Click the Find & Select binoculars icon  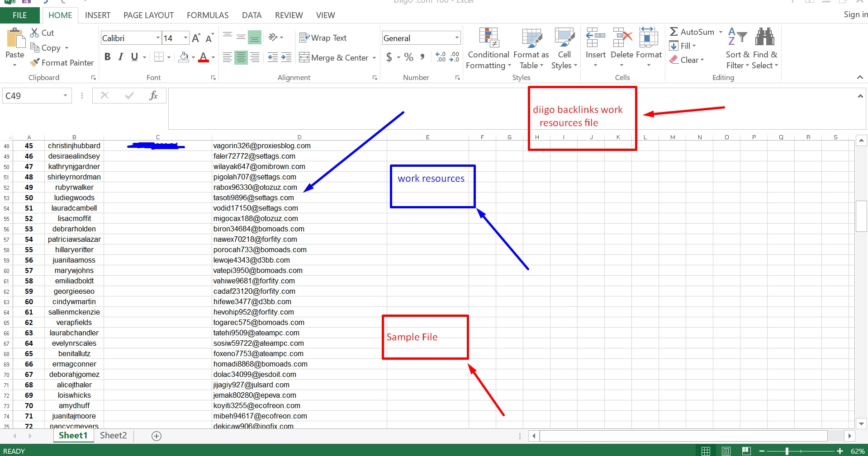[764, 37]
